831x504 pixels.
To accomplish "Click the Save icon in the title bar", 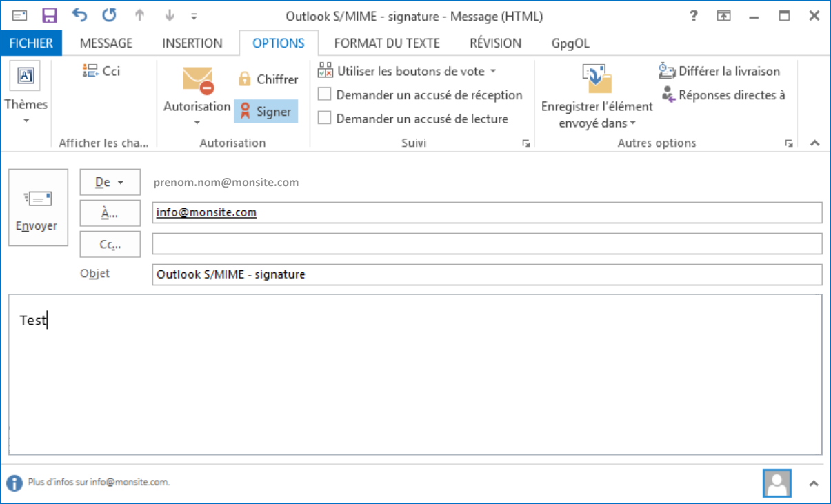I will pyautogui.click(x=50, y=15).
